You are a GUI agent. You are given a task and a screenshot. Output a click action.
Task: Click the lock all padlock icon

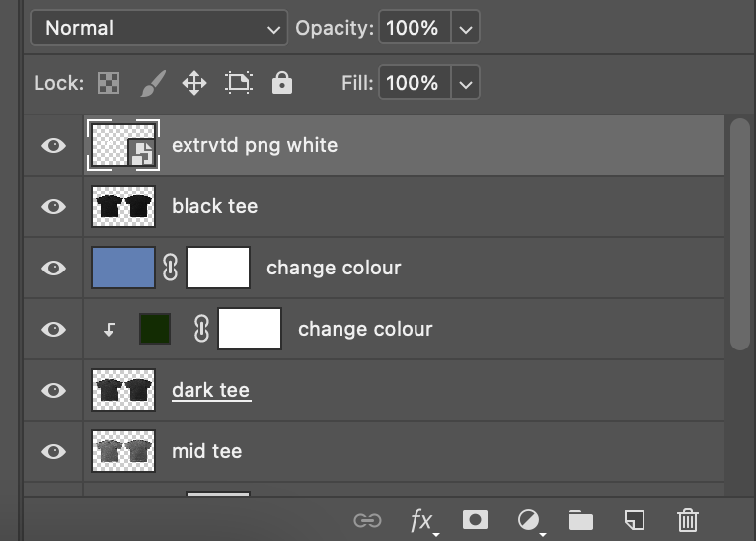(282, 83)
